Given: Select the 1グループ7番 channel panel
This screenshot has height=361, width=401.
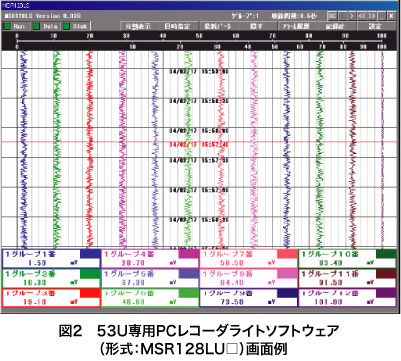Looking at the screenshot, I should click(x=248, y=259).
